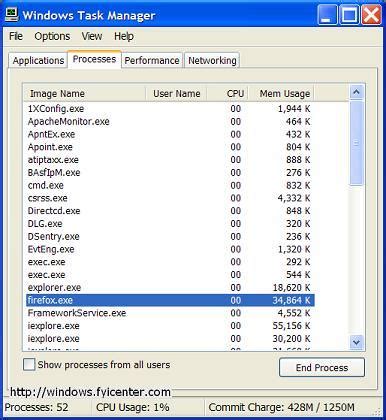Click the 1,944 K memory value
This screenshot has width=386, height=420.
pos(294,109)
